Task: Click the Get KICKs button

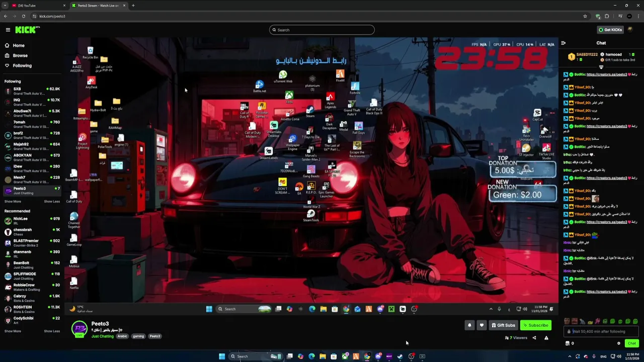Action: (x=610, y=30)
